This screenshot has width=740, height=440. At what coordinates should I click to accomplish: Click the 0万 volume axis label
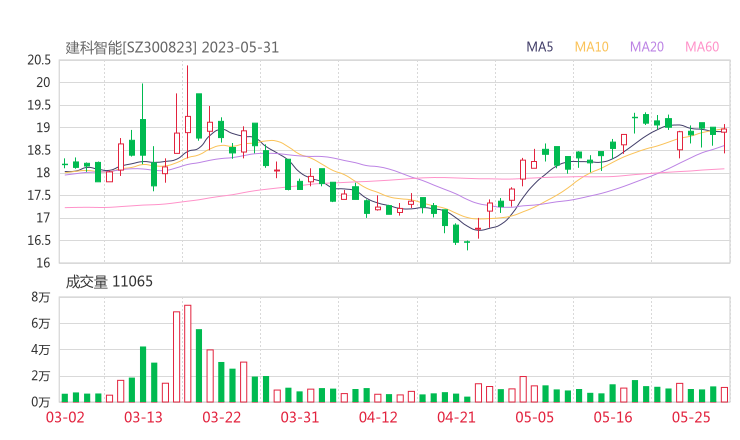pyautogui.click(x=41, y=402)
